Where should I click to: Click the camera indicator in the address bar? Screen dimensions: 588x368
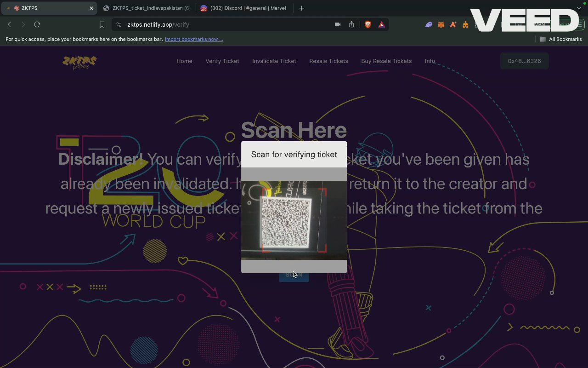338,24
